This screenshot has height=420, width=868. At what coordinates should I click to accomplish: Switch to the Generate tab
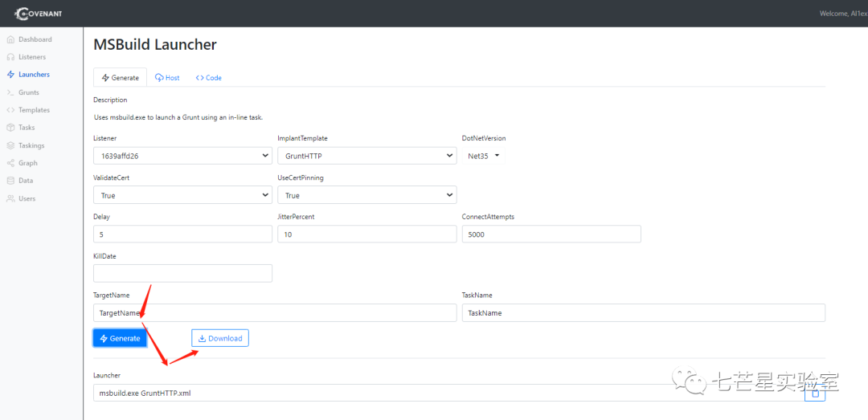click(120, 78)
